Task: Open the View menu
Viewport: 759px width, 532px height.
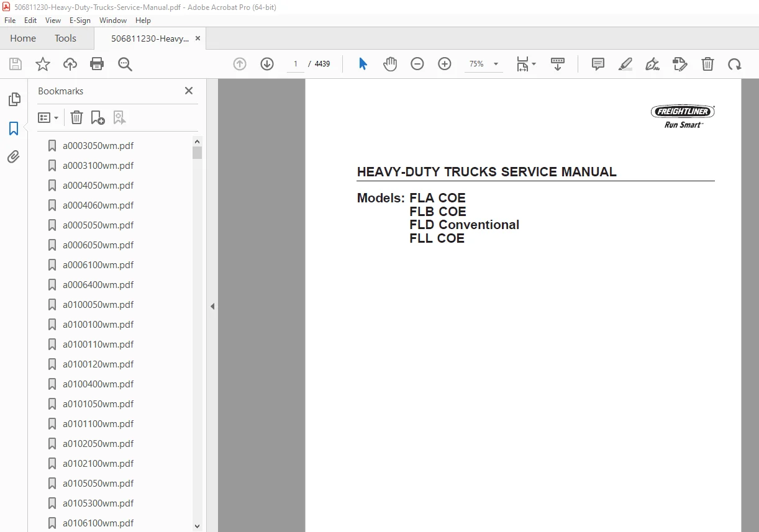Action: (x=53, y=20)
